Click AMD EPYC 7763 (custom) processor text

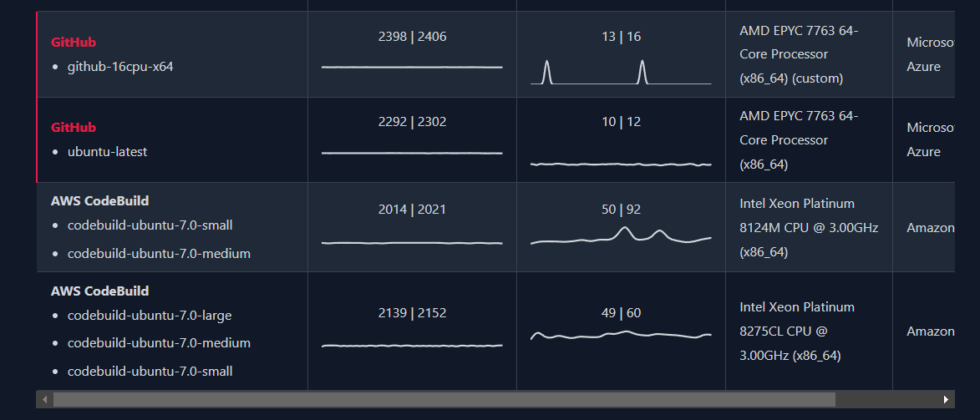point(799,54)
